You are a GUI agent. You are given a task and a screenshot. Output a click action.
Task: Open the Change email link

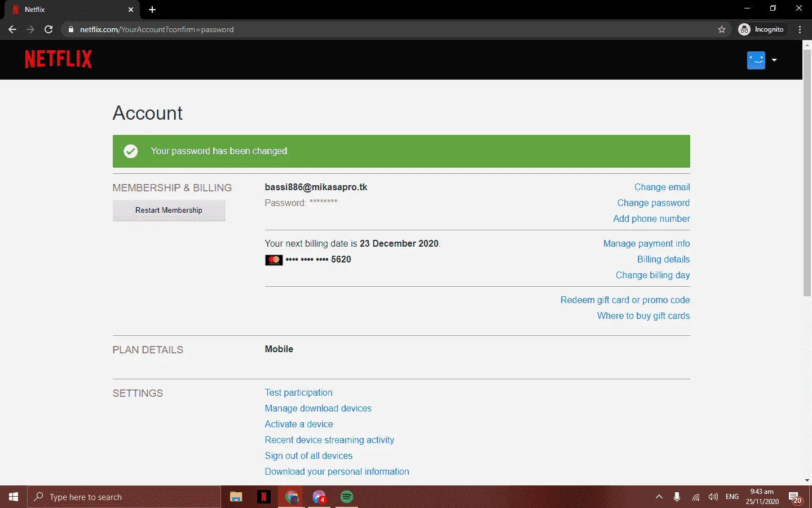[662, 187]
